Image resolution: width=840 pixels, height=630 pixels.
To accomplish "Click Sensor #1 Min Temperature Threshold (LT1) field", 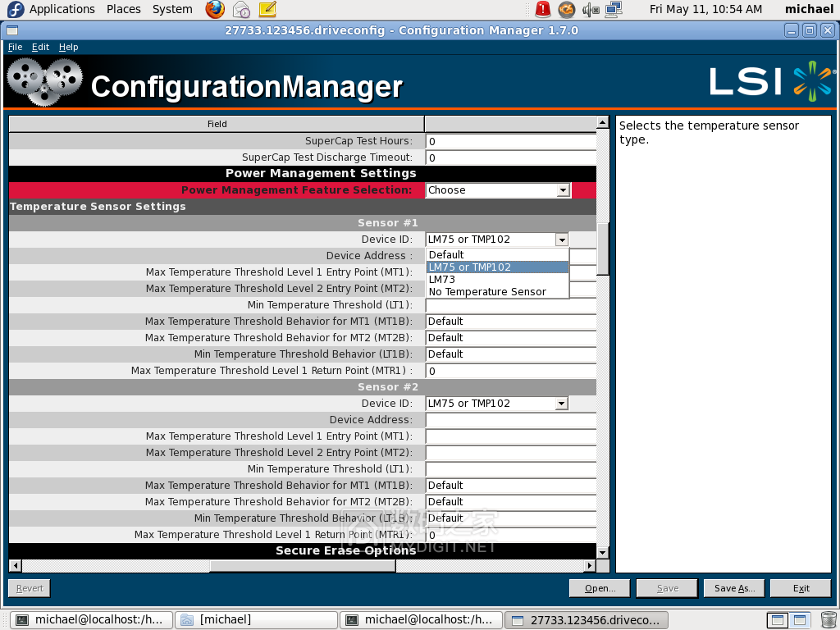I will point(511,305).
